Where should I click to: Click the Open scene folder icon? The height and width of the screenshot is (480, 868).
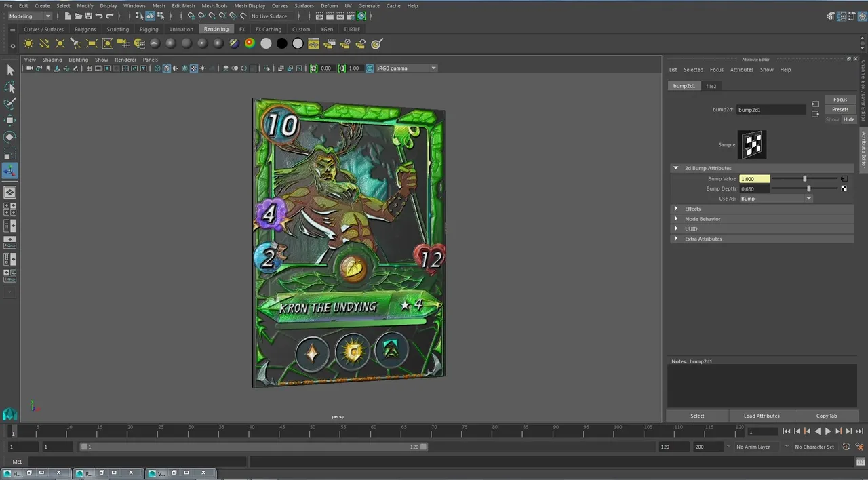pyautogui.click(x=79, y=16)
